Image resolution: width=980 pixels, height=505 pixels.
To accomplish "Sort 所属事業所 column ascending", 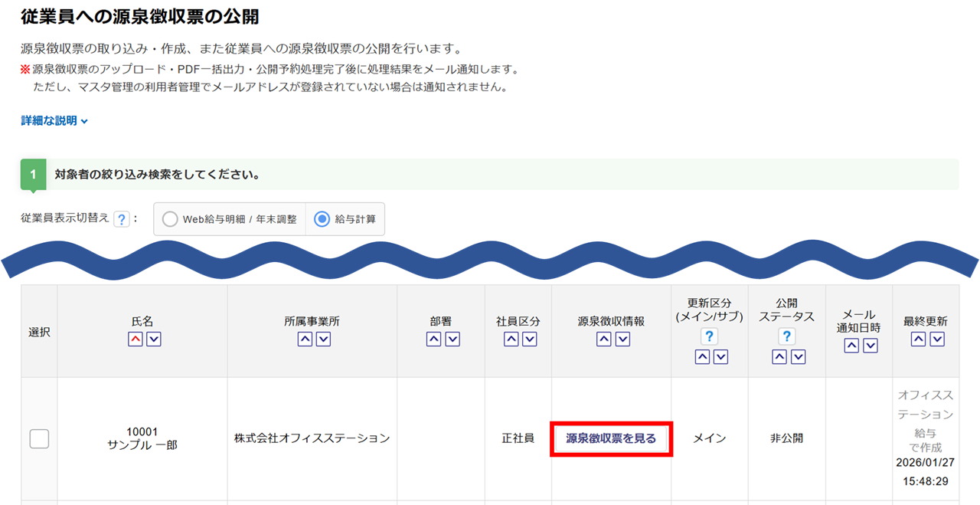I will coord(305,339).
